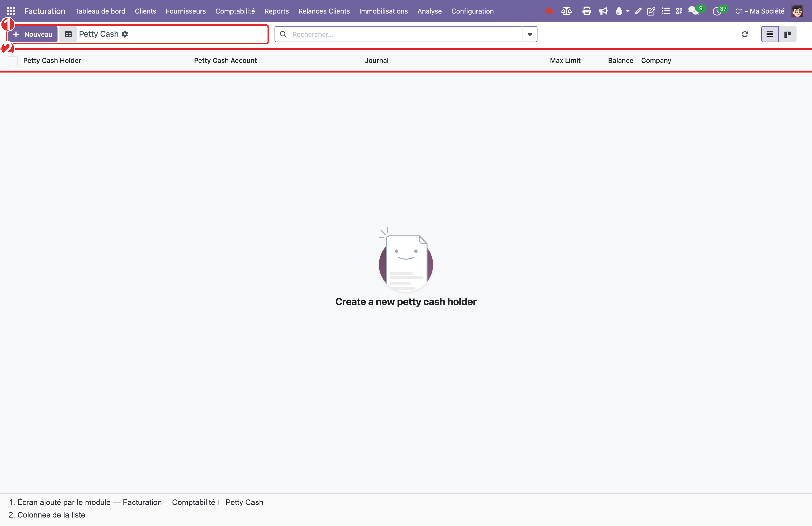Click the megaphone announcement icon

coord(603,11)
